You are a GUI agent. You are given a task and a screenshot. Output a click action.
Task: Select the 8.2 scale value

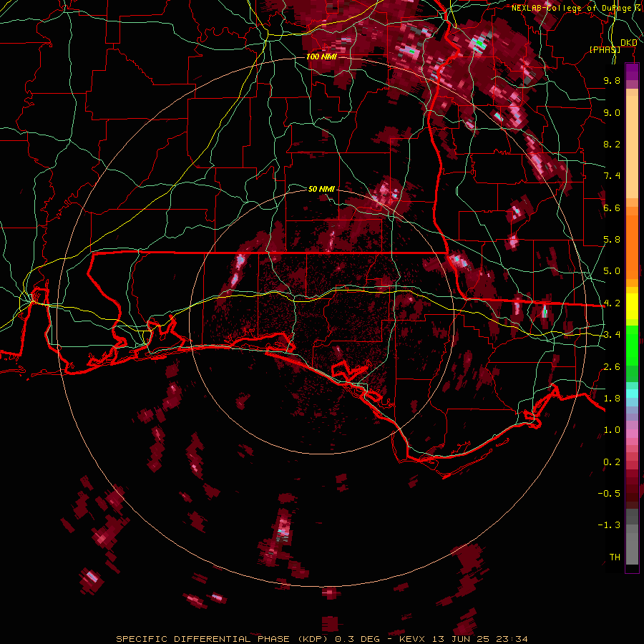pos(612,144)
